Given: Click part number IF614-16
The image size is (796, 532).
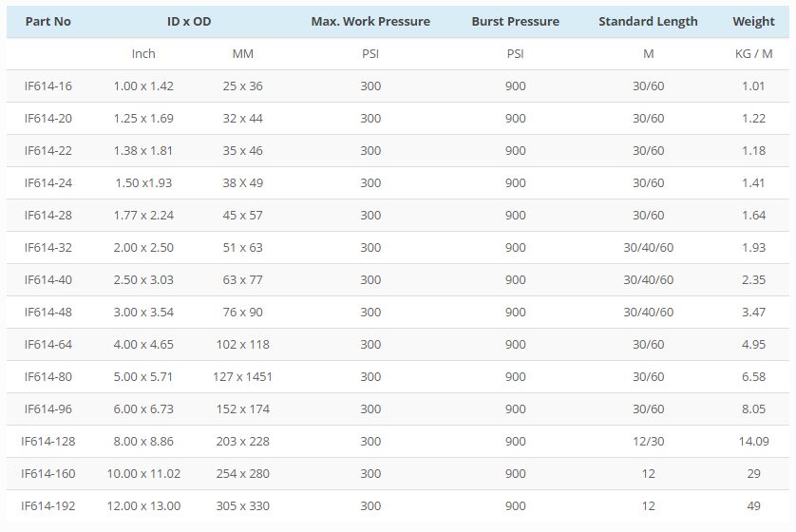Looking at the screenshot, I should coord(47,86).
